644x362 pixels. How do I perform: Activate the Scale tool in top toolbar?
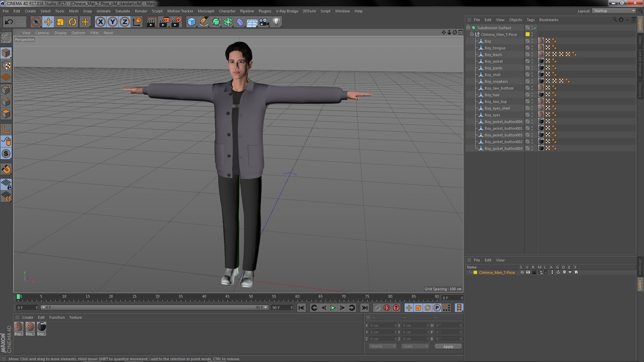(x=60, y=22)
